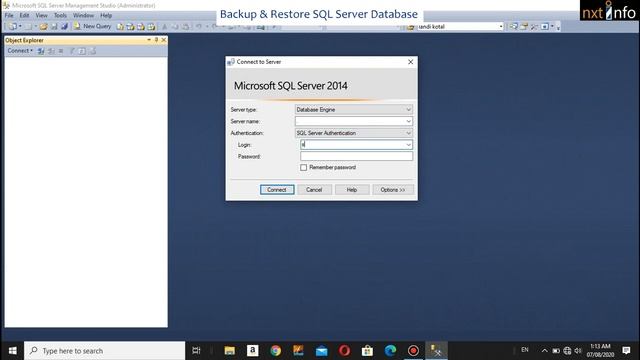Click the Database Engine Query icon beside New Query

(120, 27)
